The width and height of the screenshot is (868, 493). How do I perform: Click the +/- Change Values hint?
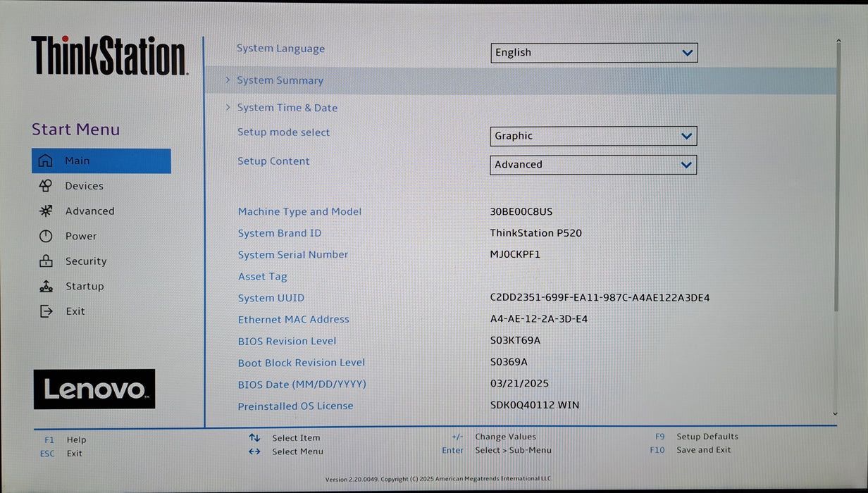coord(494,437)
